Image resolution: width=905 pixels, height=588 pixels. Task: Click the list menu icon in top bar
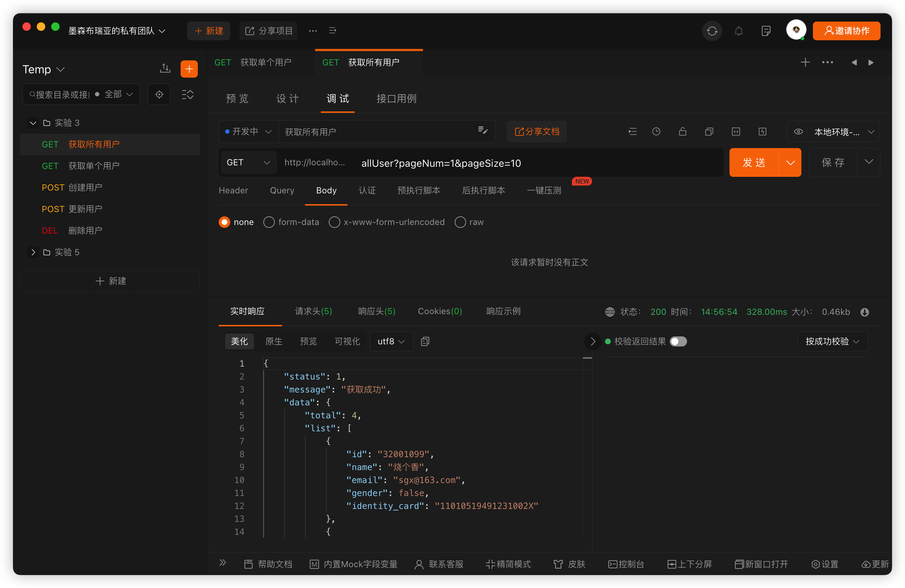point(332,31)
